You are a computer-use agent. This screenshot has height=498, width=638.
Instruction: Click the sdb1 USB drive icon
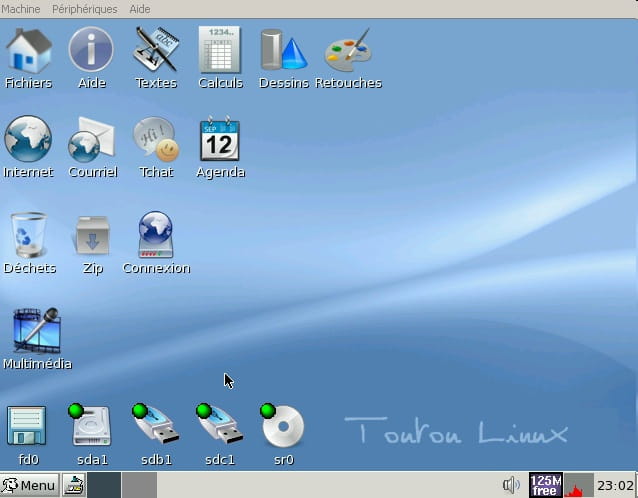pyautogui.click(x=156, y=424)
